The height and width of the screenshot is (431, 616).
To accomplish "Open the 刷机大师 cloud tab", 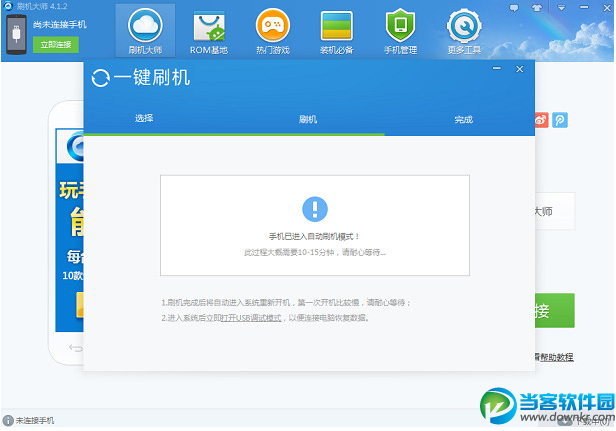I will (x=145, y=31).
